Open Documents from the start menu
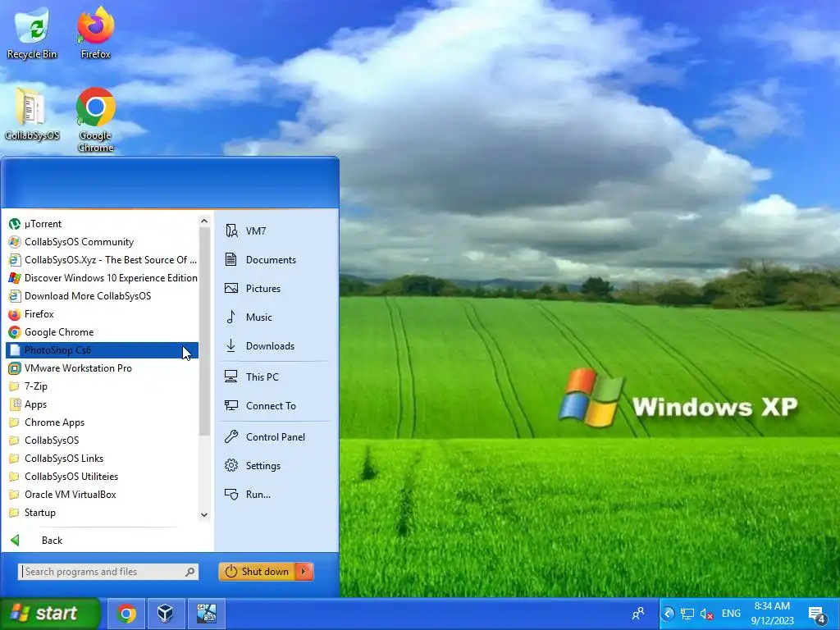This screenshot has width=840, height=630. [276, 260]
